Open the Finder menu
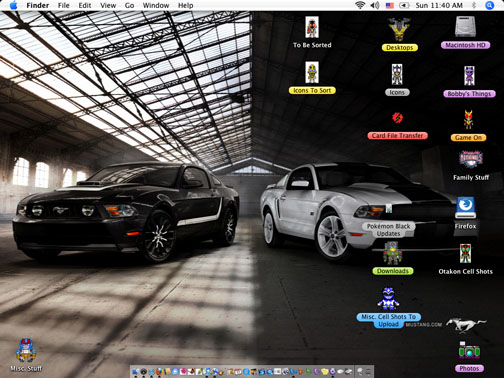This screenshot has width=504, height=378. tap(37, 5)
